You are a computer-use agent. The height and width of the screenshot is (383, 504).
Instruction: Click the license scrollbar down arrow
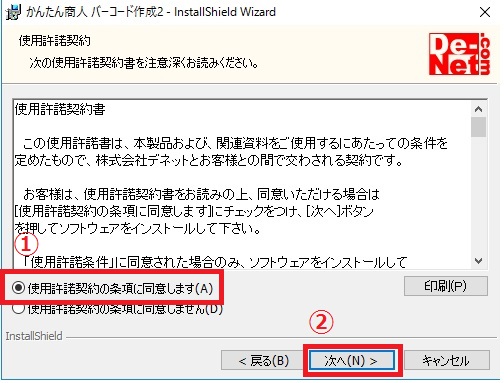pos(479,261)
